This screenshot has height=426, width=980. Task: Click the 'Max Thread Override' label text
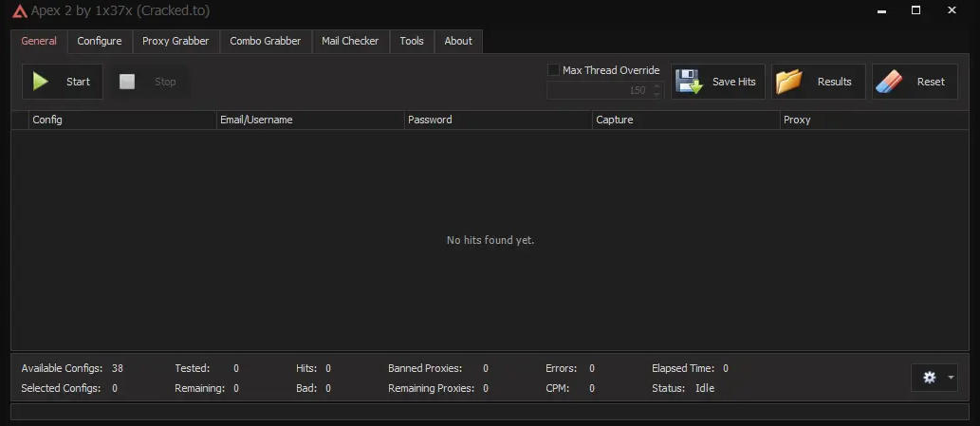coord(611,70)
